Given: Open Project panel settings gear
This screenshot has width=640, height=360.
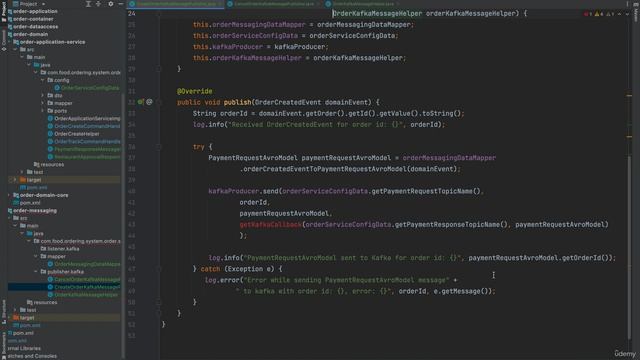Looking at the screenshot, I should (111, 4).
